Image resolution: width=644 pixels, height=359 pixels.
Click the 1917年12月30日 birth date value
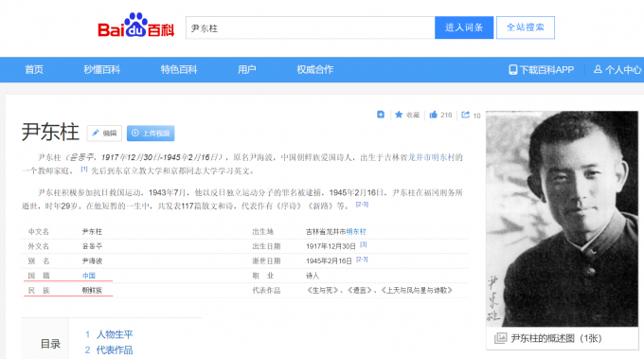click(331, 246)
